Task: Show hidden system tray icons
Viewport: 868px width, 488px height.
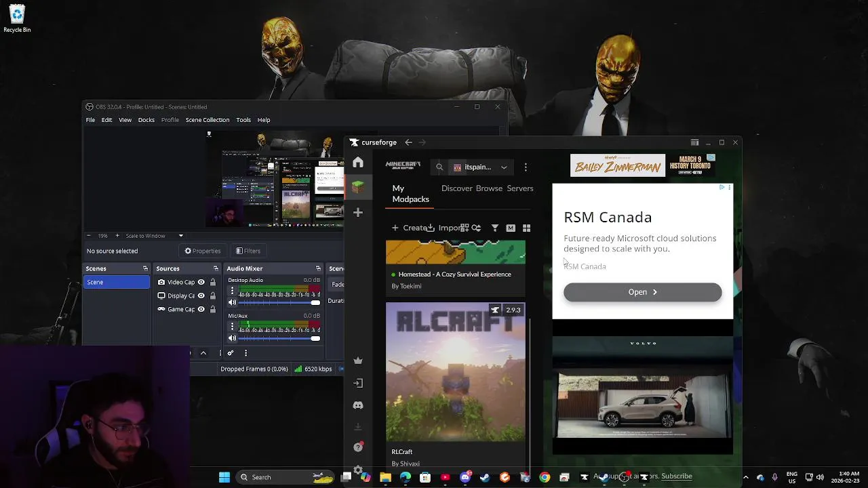Action: coord(745,477)
